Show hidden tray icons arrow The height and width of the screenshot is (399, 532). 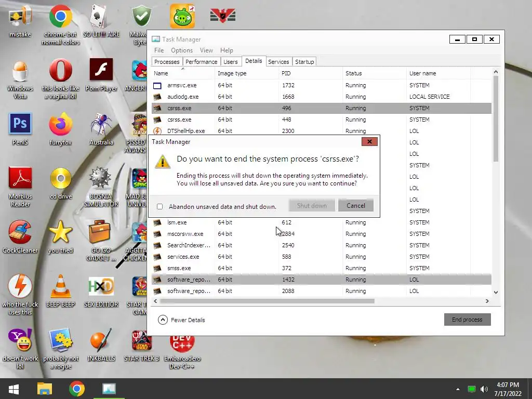pyautogui.click(x=458, y=389)
